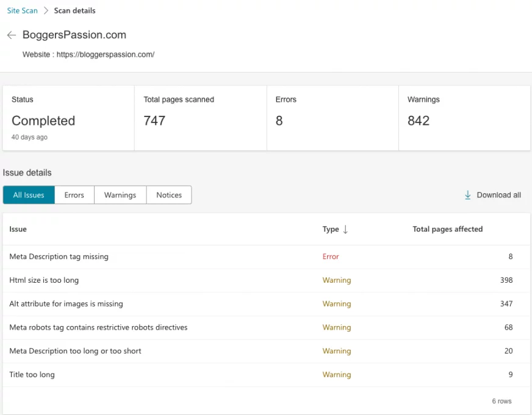The height and width of the screenshot is (415, 532).
Task: Click the Total pages affected column header
Action: [448, 229]
